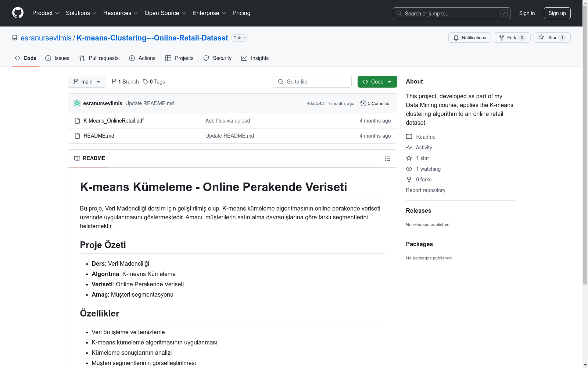588x368 pixels.
Task: Go to the Security tab
Action: coord(218,58)
